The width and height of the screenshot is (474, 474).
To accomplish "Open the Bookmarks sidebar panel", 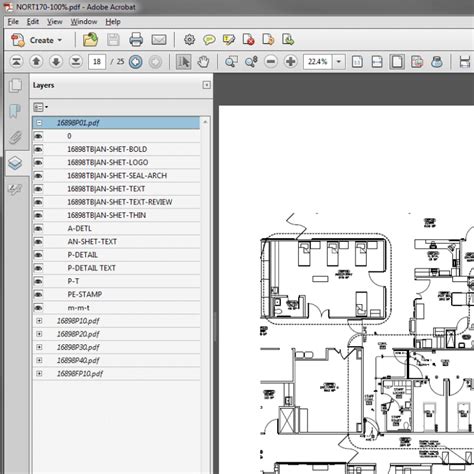I will click(x=15, y=111).
